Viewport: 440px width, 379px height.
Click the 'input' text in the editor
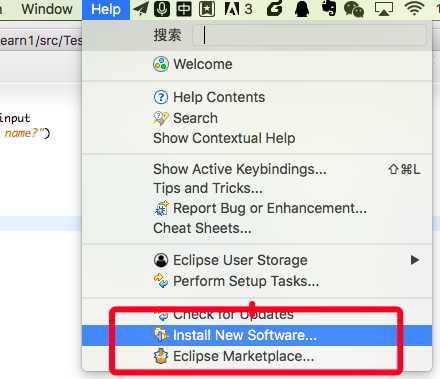15,118
